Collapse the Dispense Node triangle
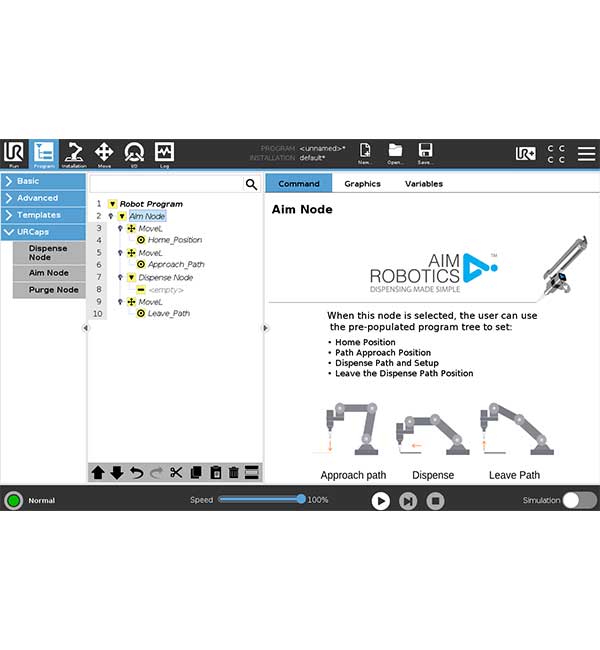The image size is (600, 650). click(x=131, y=277)
